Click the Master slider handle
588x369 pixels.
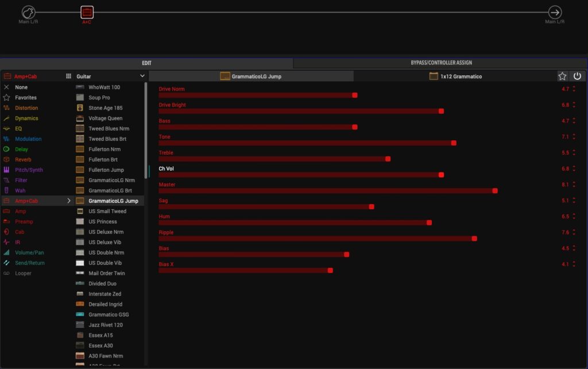coord(495,191)
